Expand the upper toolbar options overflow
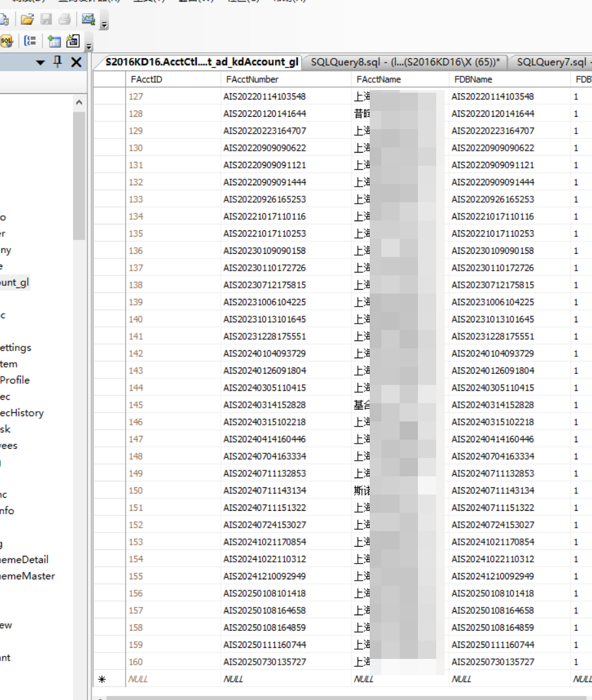Viewport: 592px width, 700px height. coord(104,25)
